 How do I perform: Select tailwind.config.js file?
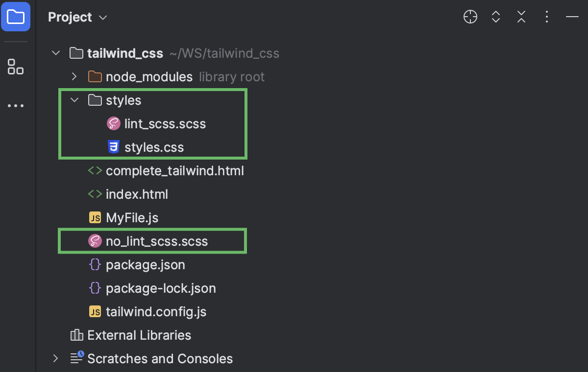coord(157,311)
